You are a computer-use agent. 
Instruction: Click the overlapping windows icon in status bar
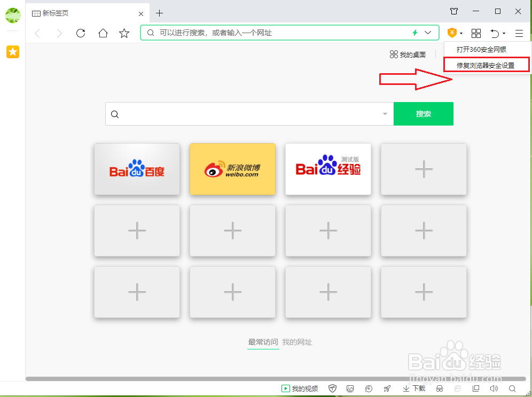[x=476, y=388]
